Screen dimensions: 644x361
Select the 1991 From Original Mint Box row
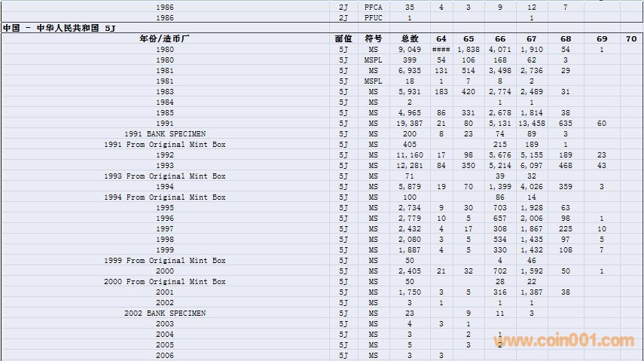click(164, 144)
